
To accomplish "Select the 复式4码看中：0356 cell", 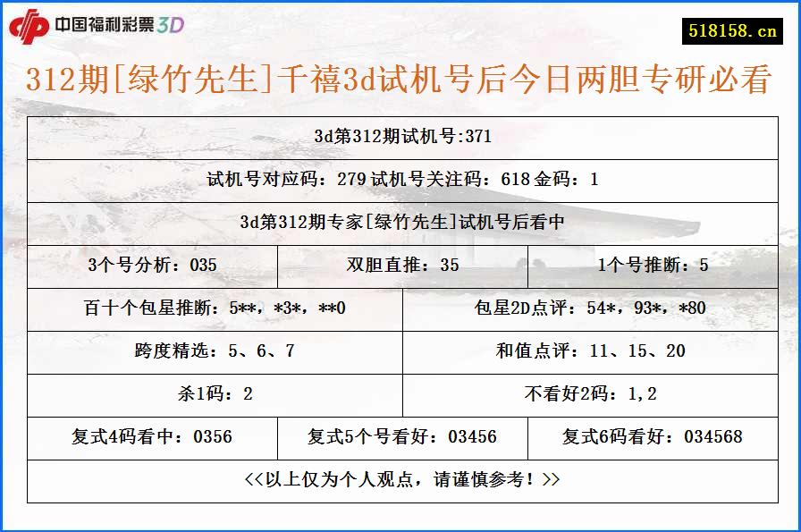I will pos(152,437).
